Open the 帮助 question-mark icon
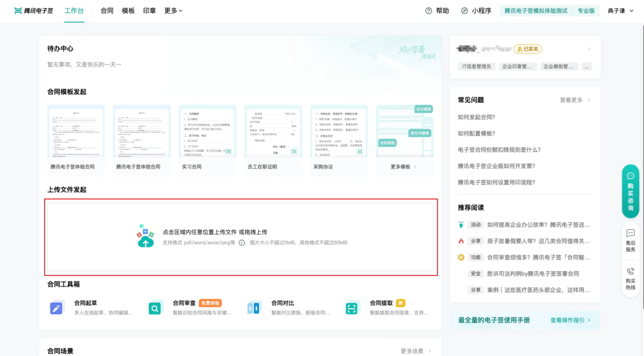 click(428, 11)
